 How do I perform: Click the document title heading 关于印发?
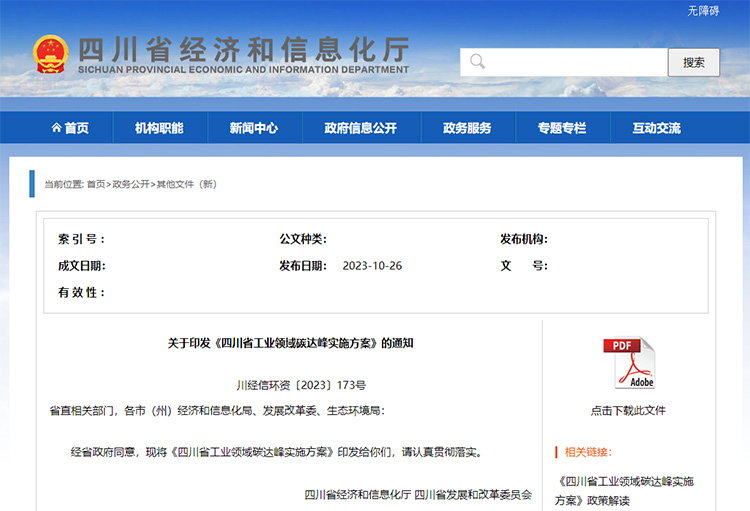pyautogui.click(x=290, y=343)
